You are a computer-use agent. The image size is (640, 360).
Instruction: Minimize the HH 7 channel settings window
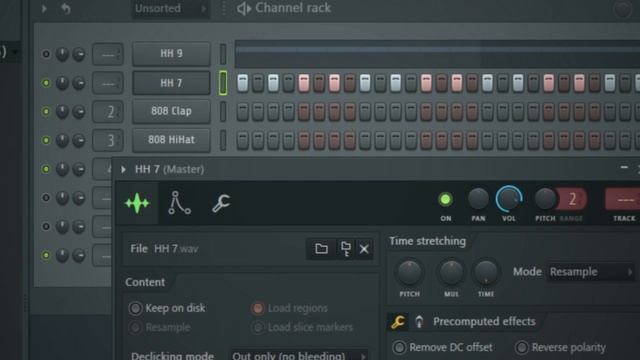point(624,167)
